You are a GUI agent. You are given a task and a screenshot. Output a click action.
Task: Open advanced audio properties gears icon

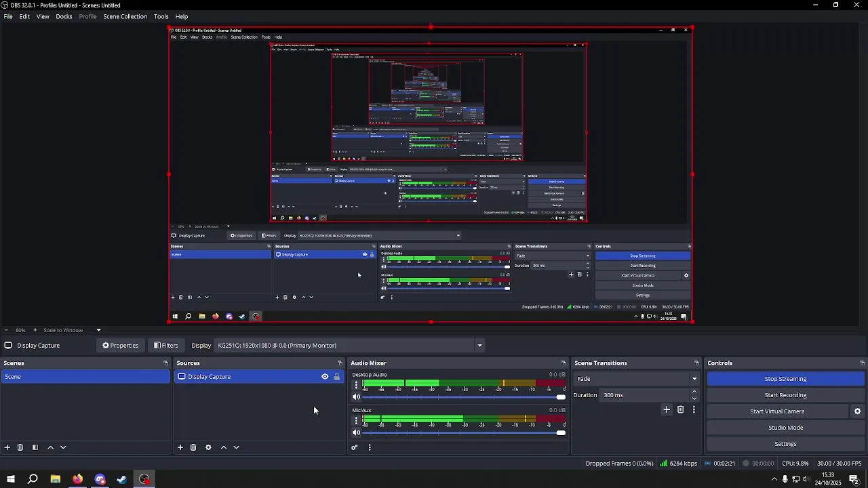pyautogui.click(x=354, y=447)
